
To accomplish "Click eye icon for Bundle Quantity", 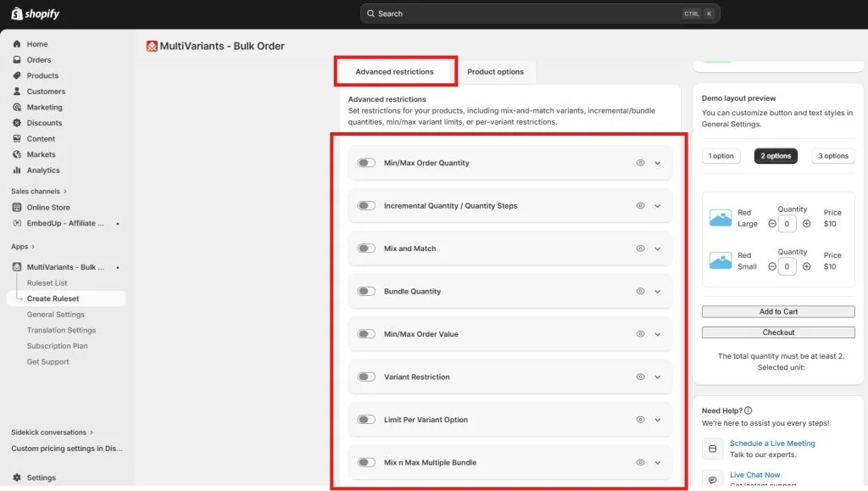I will click(x=641, y=291).
